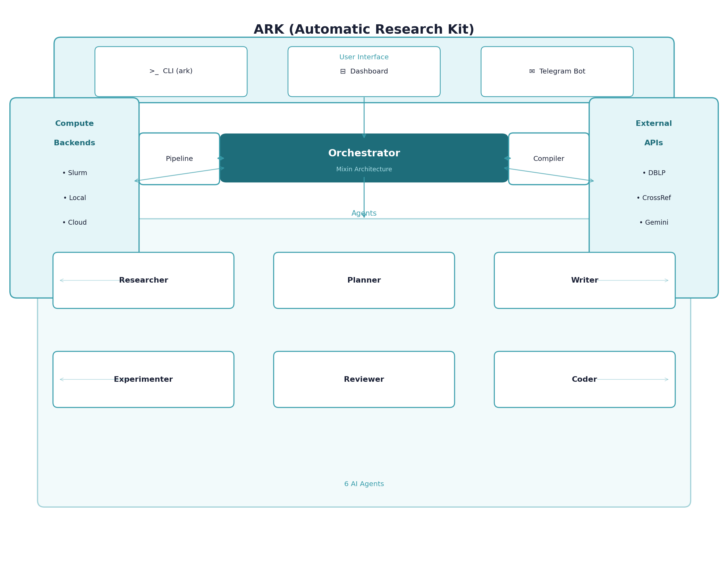This screenshot has height=561, width=728.
Task: Expand the Compute Backends panel
Action: tap(74, 133)
